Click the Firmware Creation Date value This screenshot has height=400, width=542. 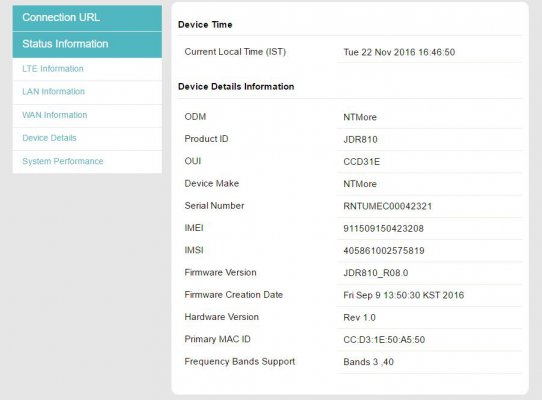(x=403, y=295)
